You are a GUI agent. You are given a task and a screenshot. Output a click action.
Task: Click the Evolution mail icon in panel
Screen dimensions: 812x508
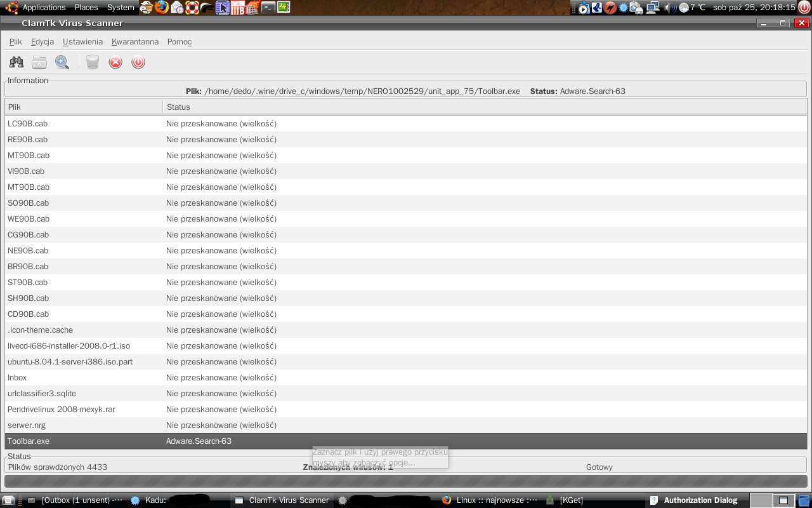point(177,8)
